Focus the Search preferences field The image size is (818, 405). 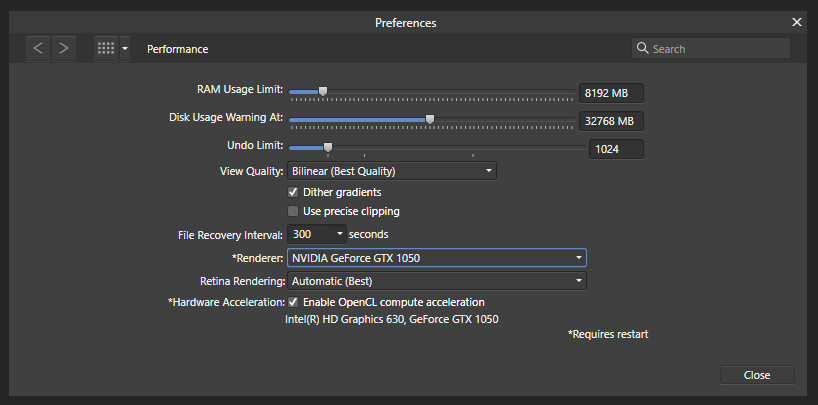pos(711,49)
